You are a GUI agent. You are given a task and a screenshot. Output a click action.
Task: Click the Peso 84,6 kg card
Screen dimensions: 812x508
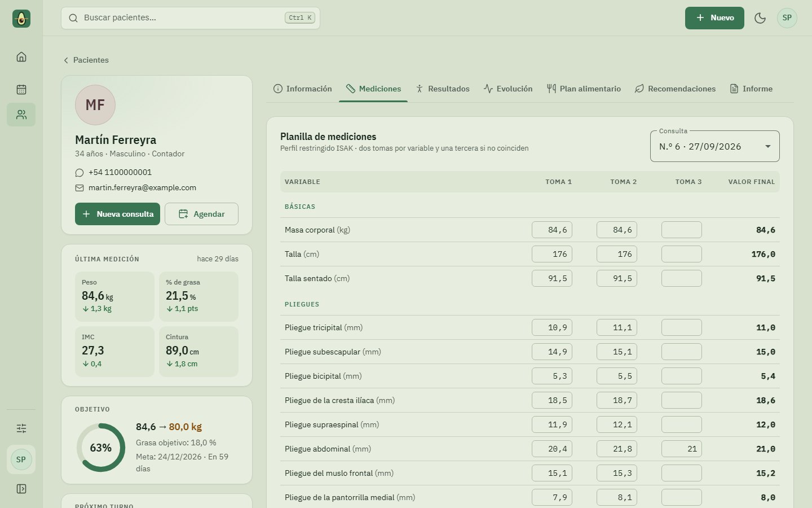pos(114,296)
